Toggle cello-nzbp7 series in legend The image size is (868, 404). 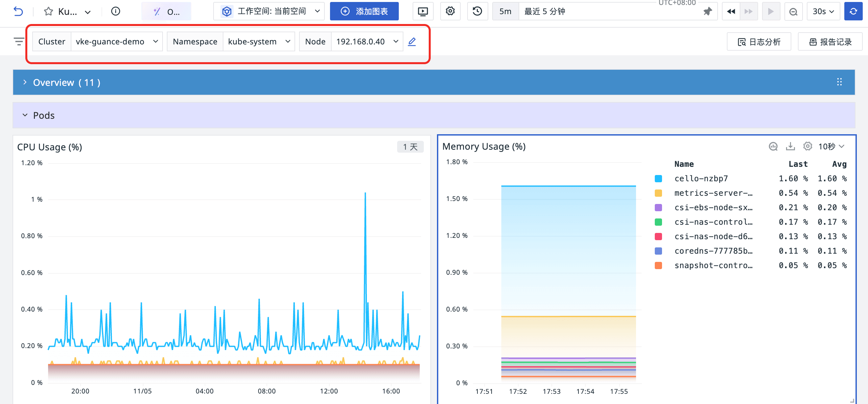tap(701, 179)
